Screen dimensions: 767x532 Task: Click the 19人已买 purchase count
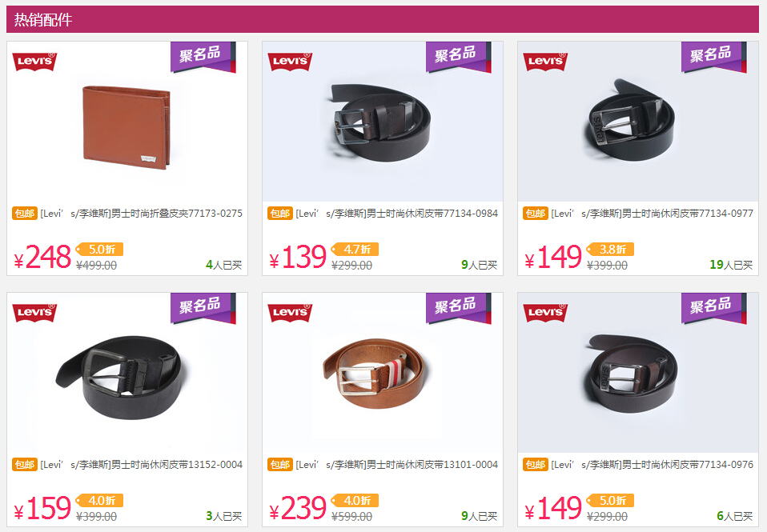click(x=731, y=265)
